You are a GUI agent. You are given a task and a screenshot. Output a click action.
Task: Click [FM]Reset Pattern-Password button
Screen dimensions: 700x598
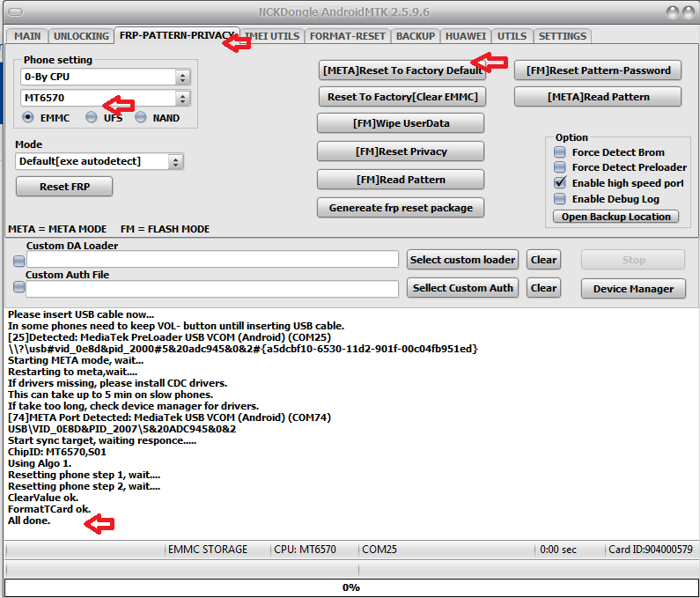pos(598,70)
